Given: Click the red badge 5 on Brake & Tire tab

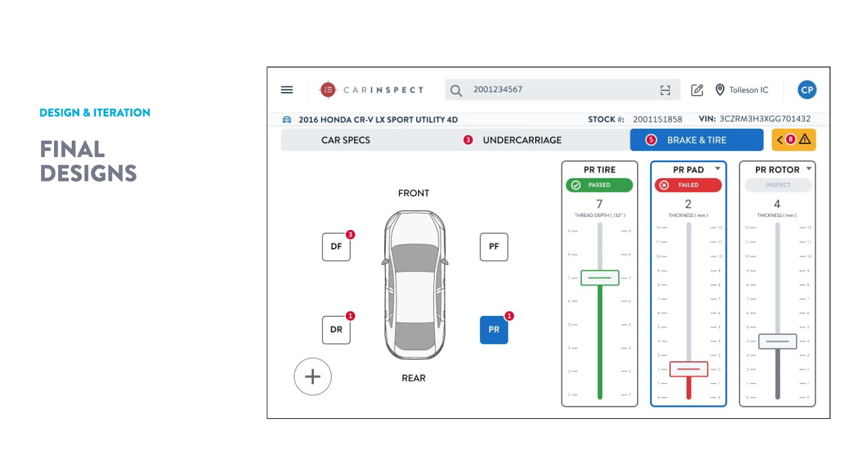Looking at the screenshot, I should (651, 140).
